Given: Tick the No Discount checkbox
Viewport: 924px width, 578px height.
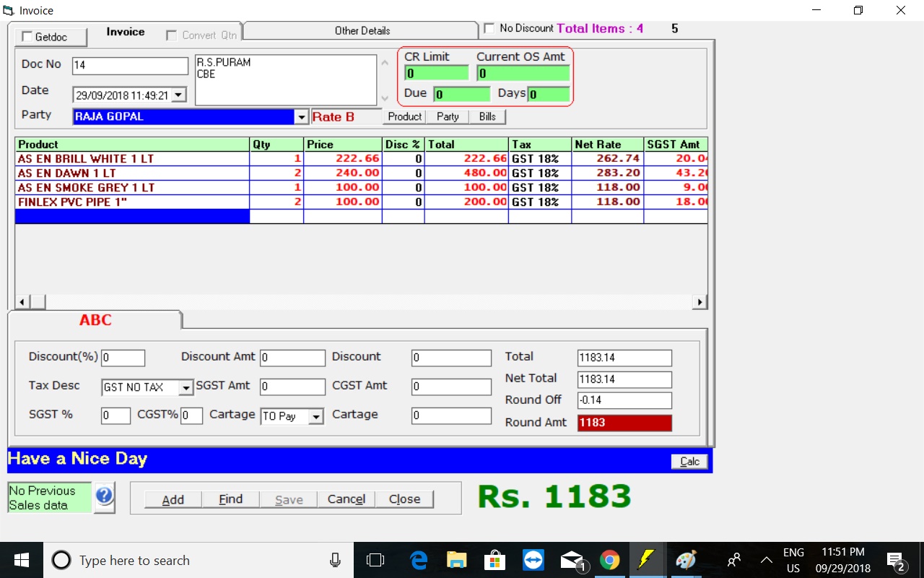Looking at the screenshot, I should (489, 28).
